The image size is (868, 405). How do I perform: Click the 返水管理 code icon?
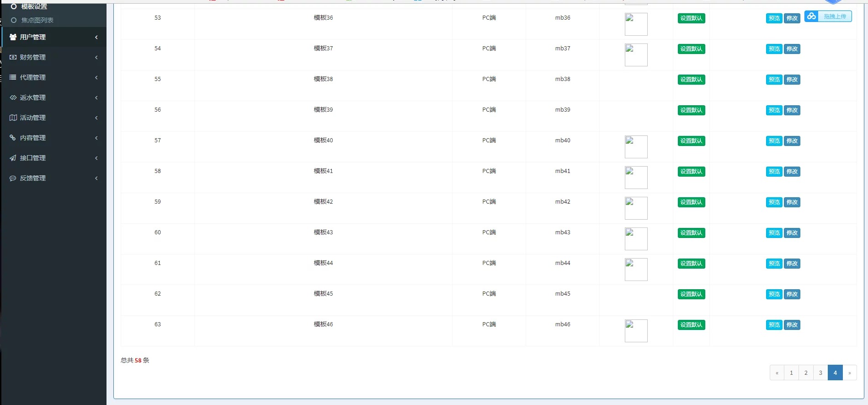[13, 97]
